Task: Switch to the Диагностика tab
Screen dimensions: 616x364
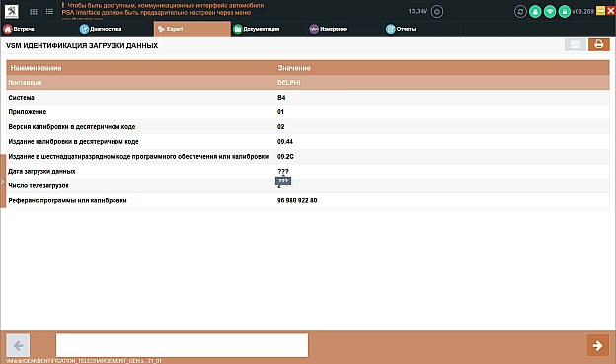Action: click(101, 29)
